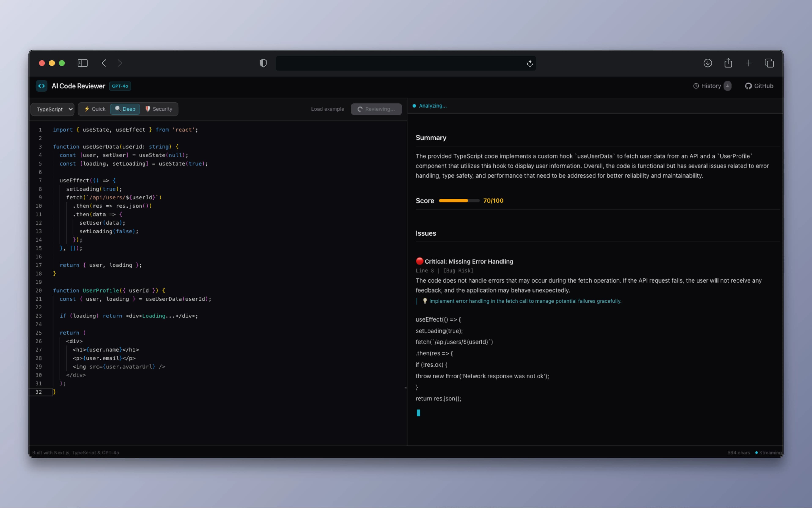Click the Summary heading

click(431, 138)
